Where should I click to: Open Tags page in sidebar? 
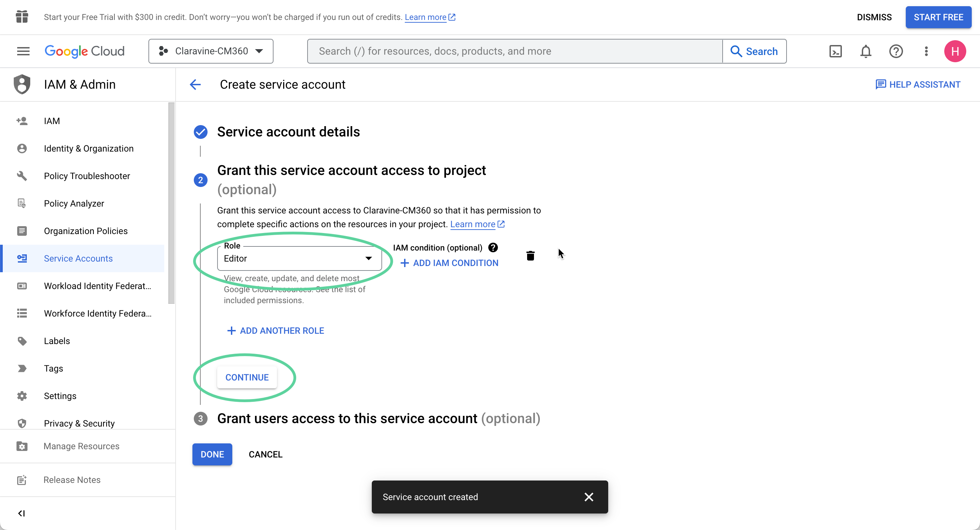[x=83, y=369]
